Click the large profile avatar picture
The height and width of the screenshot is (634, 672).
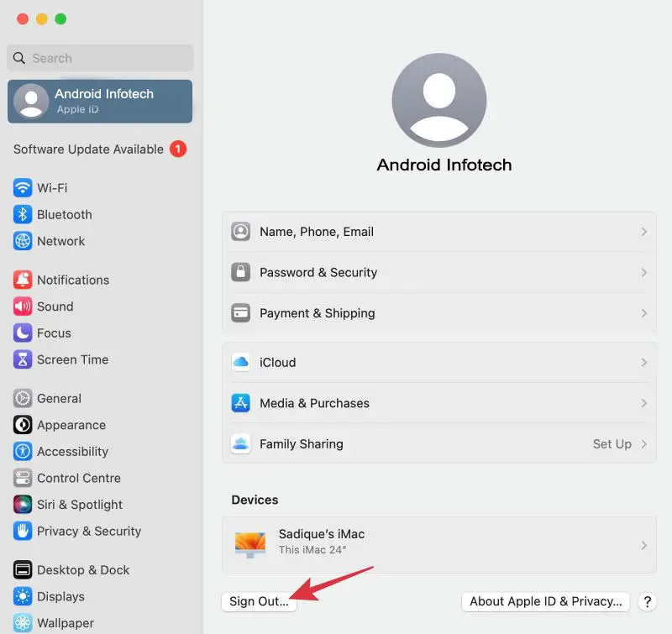[x=439, y=100]
